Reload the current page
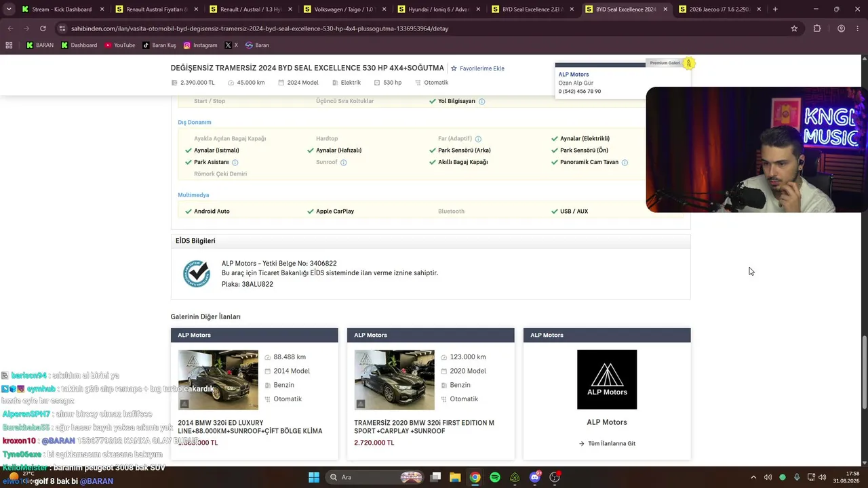Image resolution: width=868 pixels, height=488 pixels. [x=43, y=28]
